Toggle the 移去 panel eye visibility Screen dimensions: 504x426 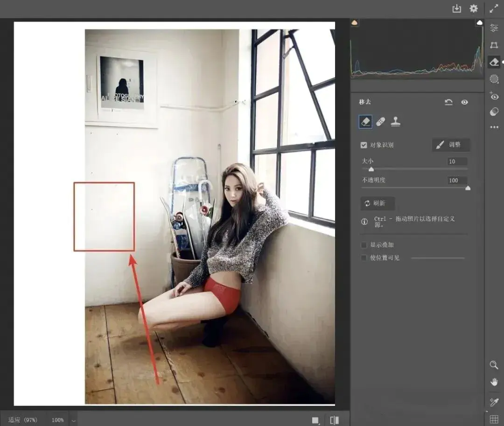coord(464,102)
